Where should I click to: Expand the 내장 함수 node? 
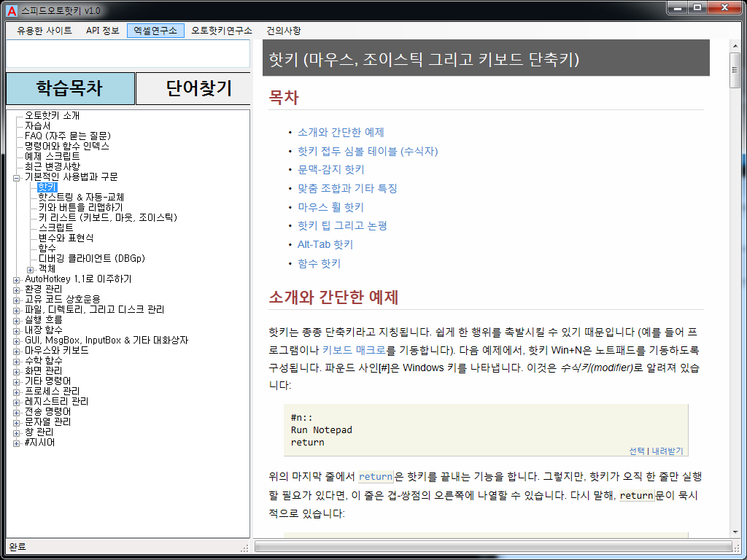pos(16,331)
